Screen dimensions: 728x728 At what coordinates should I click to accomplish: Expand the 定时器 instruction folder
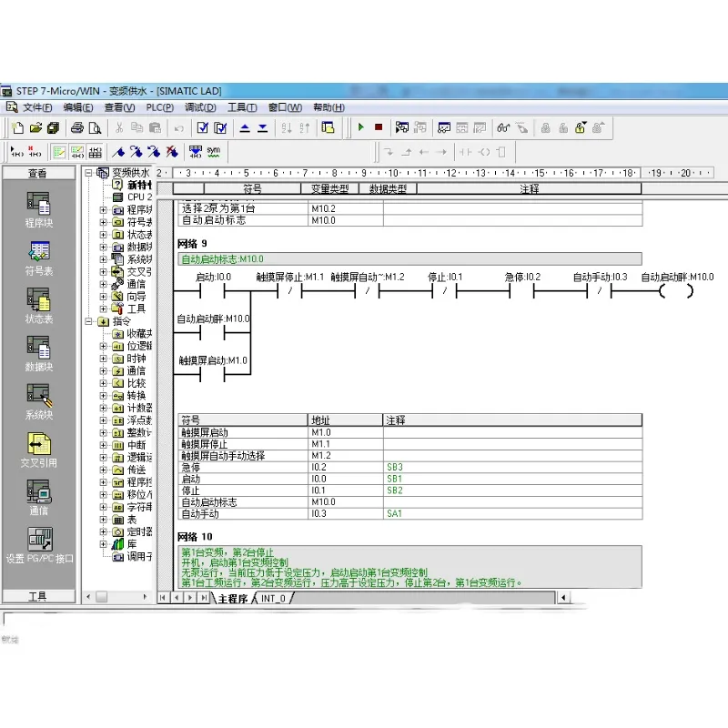click(103, 531)
